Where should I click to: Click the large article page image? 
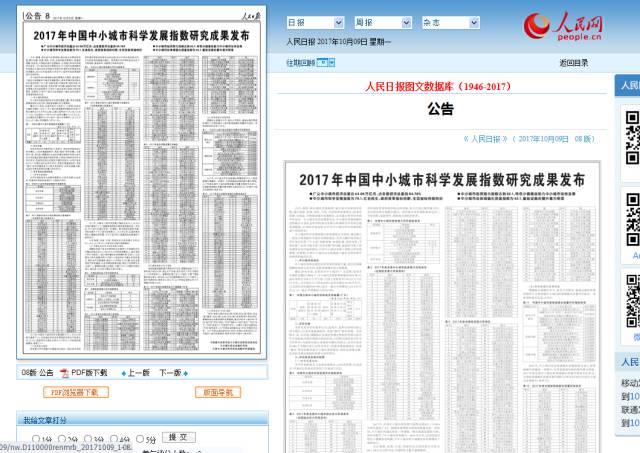[442, 307]
